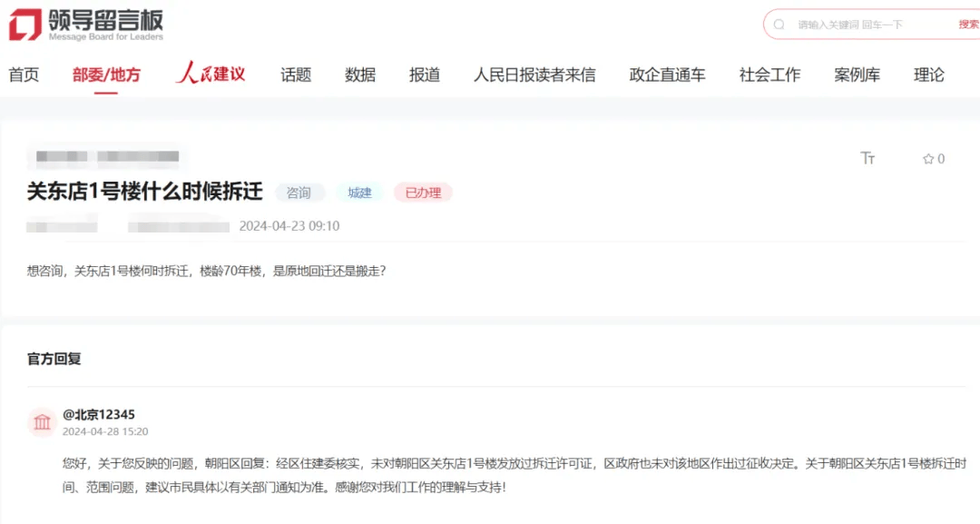Click the question text 想咨询，关东店1号楼何时拆迁
Viewport: 980px width, 524px height.
206,271
